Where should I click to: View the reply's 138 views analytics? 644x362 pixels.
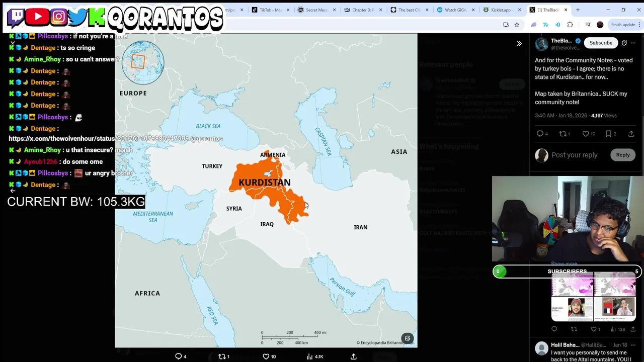(618, 329)
